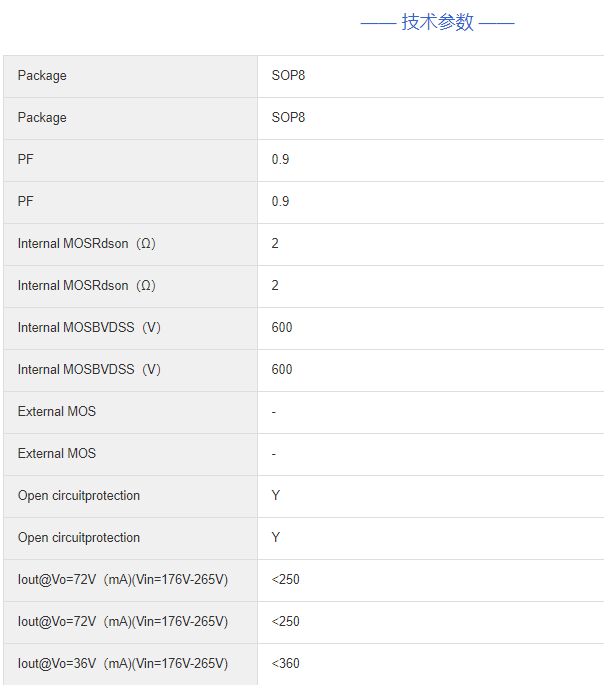Click 0.9 value in first PF row
Screen dimensions: 604x685
pos(280,160)
